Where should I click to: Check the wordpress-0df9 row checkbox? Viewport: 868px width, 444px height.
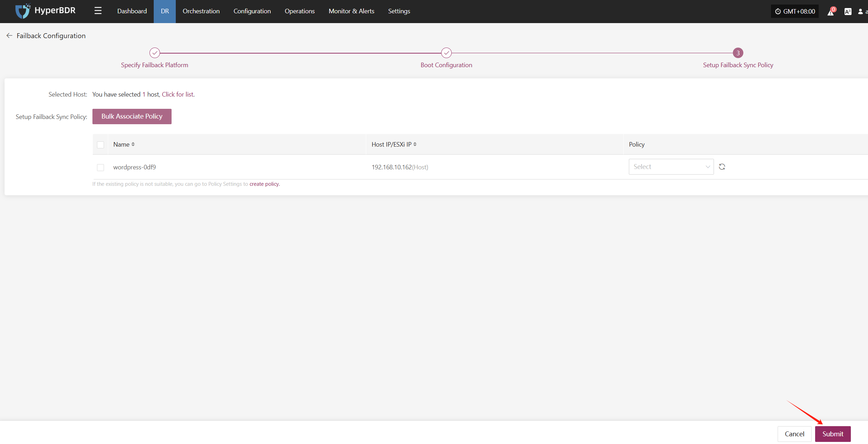click(100, 168)
